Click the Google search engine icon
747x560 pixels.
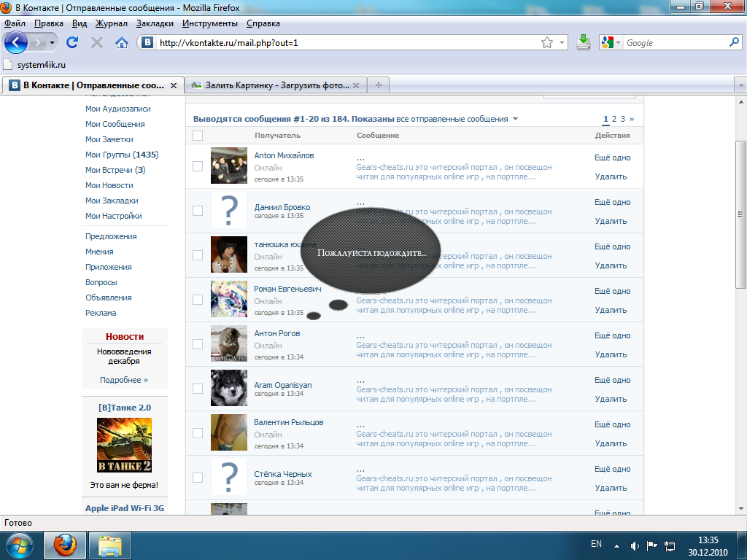(608, 42)
